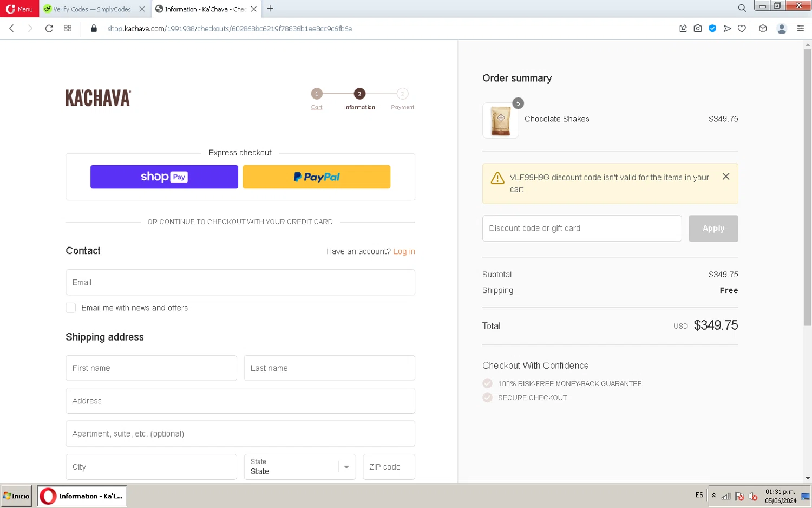
Task: Click the scrollbar down arrow
Action: pos(808,478)
